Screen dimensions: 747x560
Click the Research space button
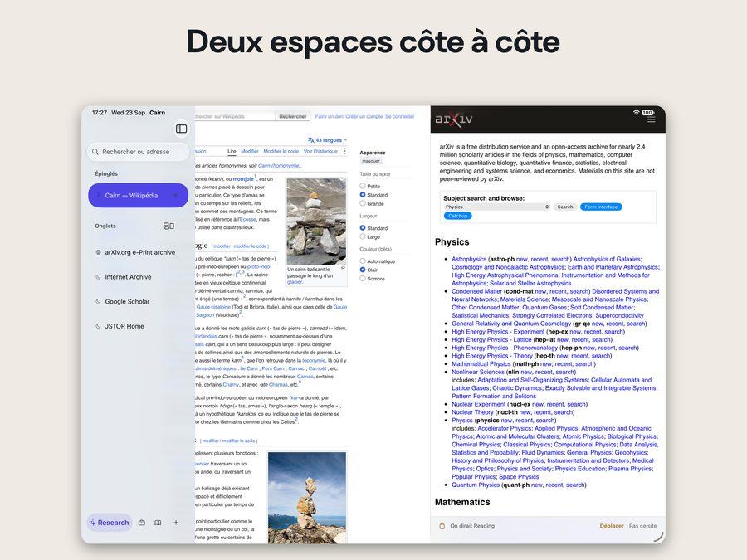pos(110,523)
